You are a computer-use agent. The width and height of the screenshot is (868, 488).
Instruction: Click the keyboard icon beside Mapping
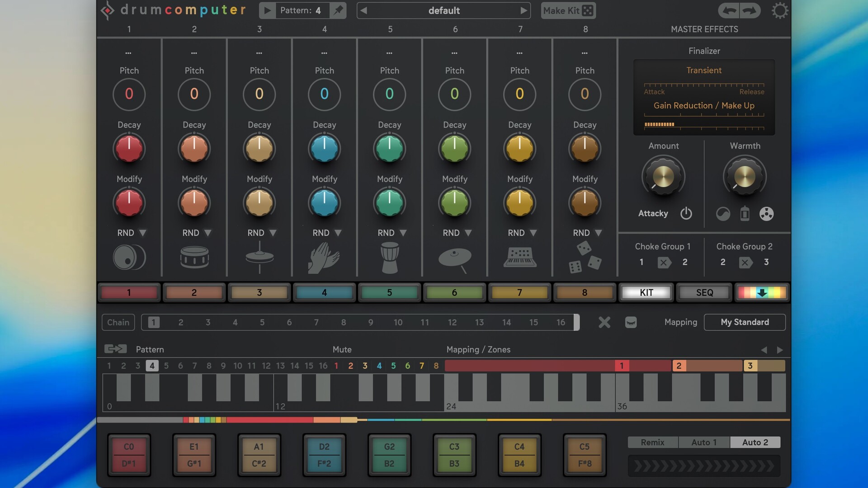coord(631,322)
